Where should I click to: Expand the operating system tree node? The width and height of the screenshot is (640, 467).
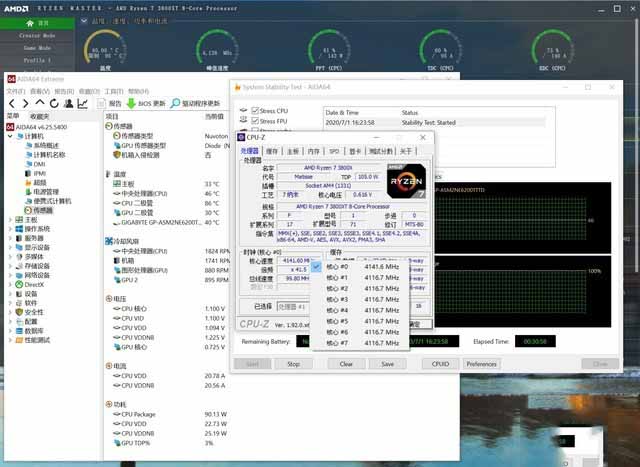pyautogui.click(x=10, y=229)
